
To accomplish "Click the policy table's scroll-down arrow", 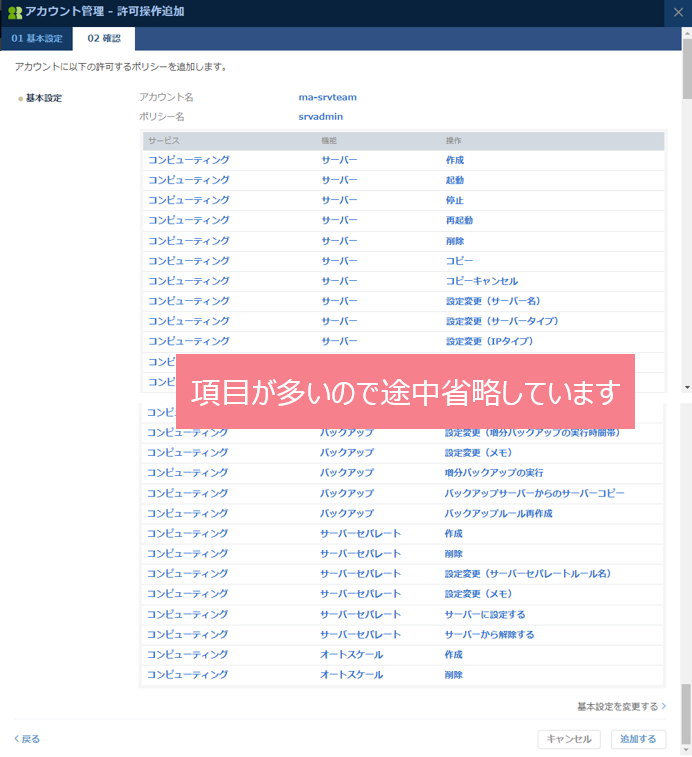I will (x=686, y=387).
